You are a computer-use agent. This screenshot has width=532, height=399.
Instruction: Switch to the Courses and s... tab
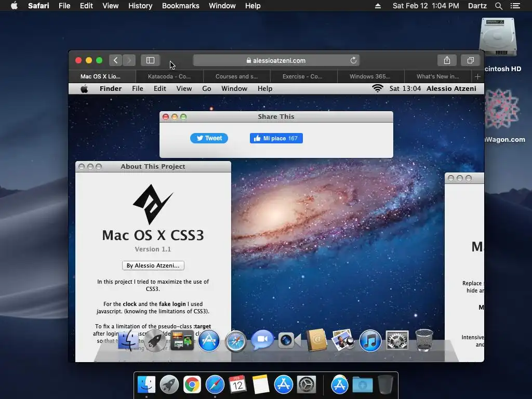click(x=236, y=77)
